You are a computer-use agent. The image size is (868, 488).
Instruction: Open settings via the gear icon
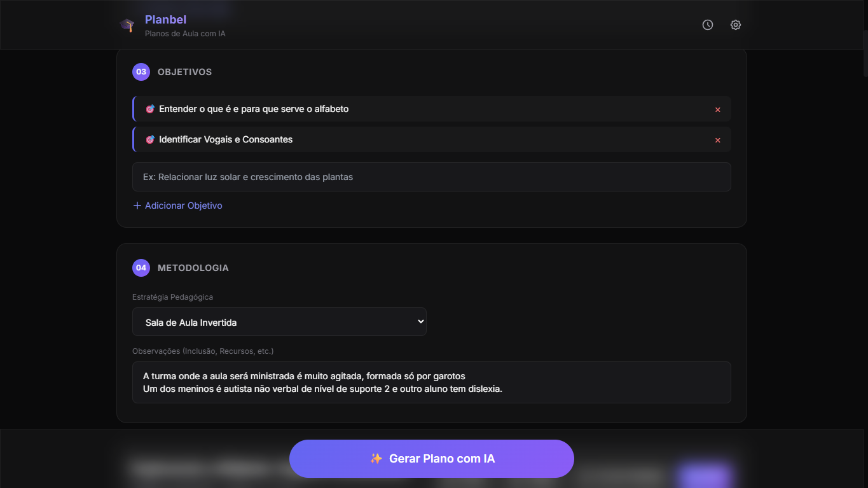point(736,25)
